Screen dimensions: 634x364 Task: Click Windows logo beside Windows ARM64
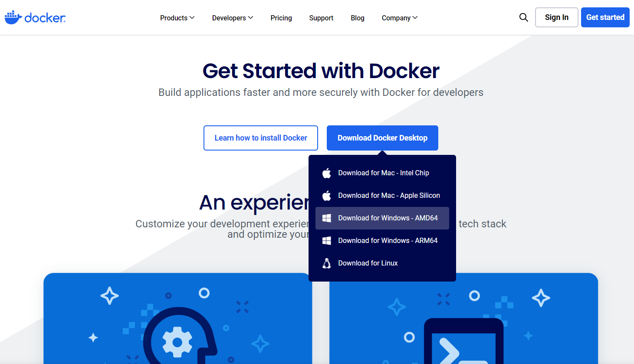(327, 241)
